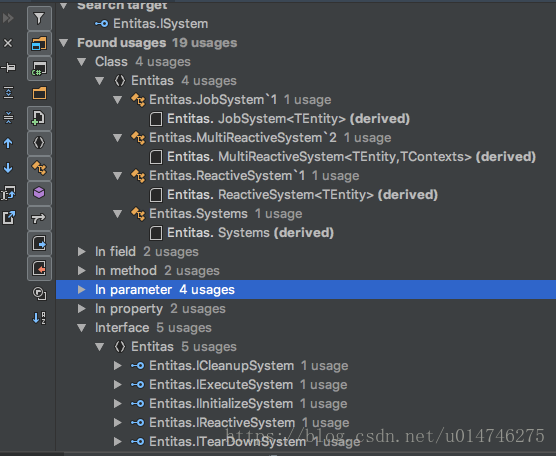Click class icon beside Entitas.JobSystem`1

[138, 100]
